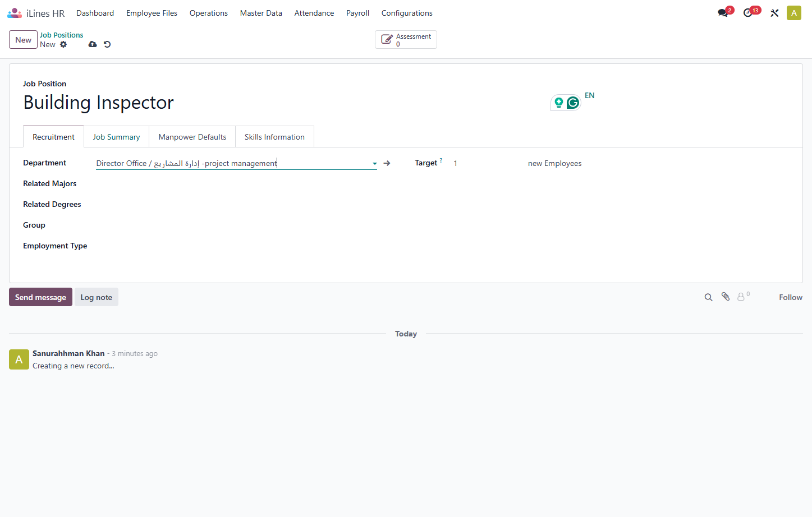Open the debug tools wrench icon
This screenshot has height=517, width=812.
[x=774, y=13]
